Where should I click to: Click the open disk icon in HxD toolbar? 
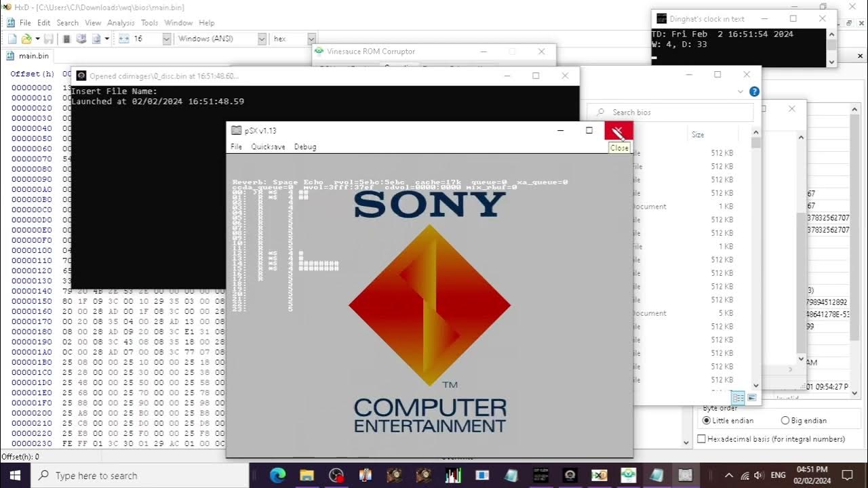click(x=81, y=39)
